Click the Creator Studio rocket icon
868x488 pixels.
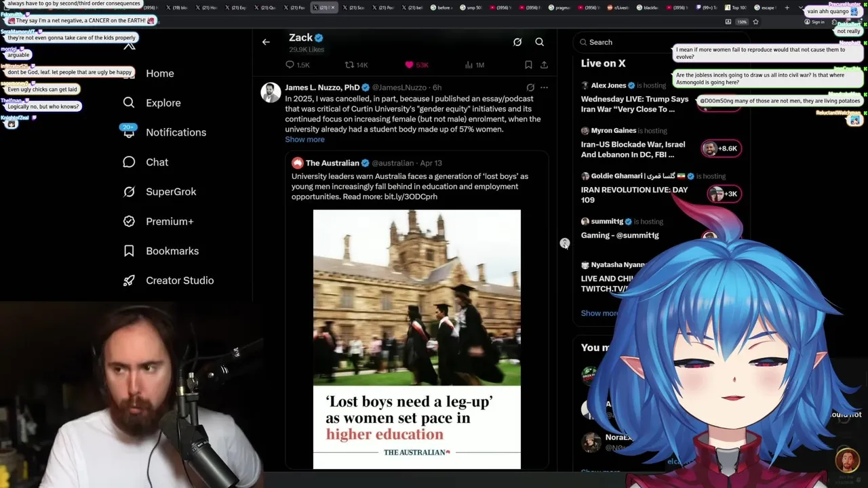point(129,281)
